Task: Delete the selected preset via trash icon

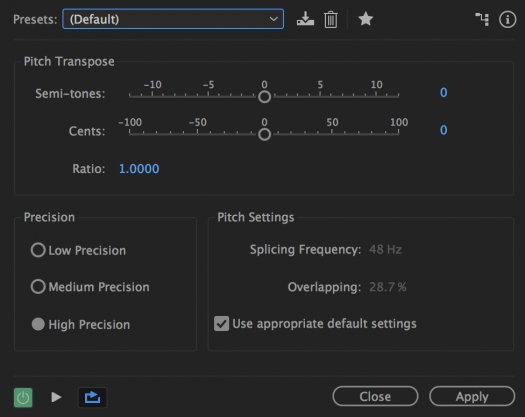Action: point(330,19)
